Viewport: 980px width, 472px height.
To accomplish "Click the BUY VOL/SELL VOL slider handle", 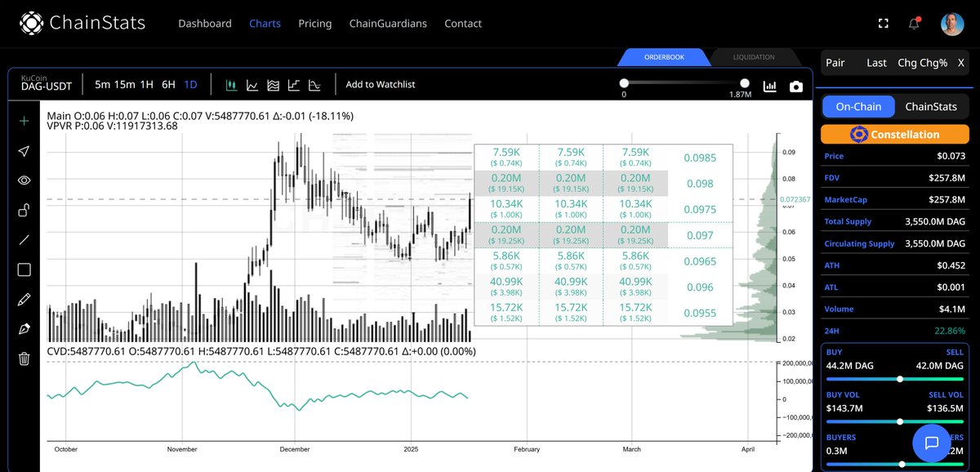I will tap(900, 421).
